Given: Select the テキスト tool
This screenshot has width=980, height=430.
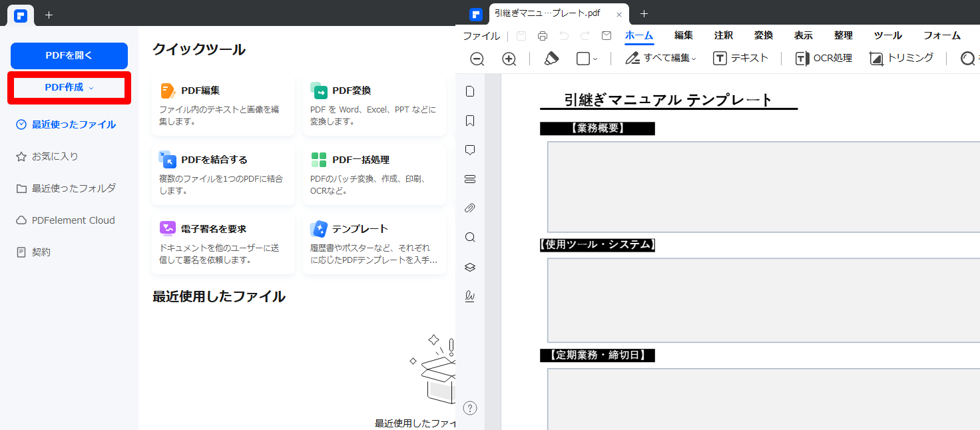Looking at the screenshot, I should 741,59.
